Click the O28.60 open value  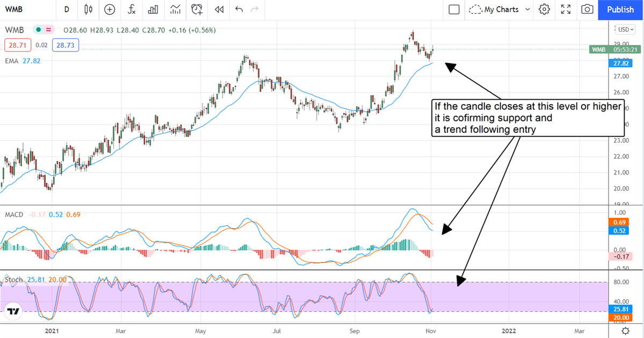(75, 30)
